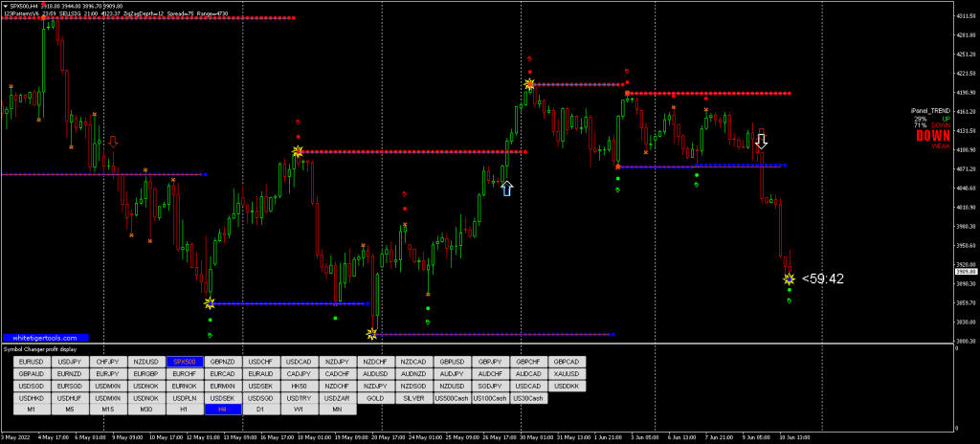Click the yellow star at the 30 May high
Image resolution: width=980 pixels, height=444 pixels.
tap(529, 85)
